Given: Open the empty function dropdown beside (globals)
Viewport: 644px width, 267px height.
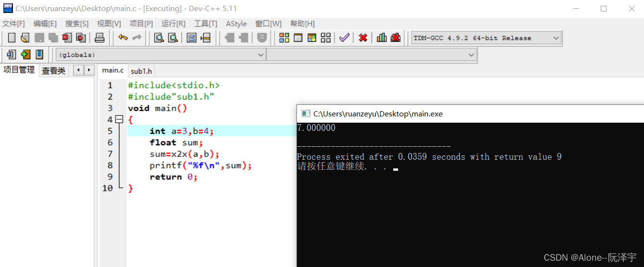Looking at the screenshot, I should click(371, 55).
